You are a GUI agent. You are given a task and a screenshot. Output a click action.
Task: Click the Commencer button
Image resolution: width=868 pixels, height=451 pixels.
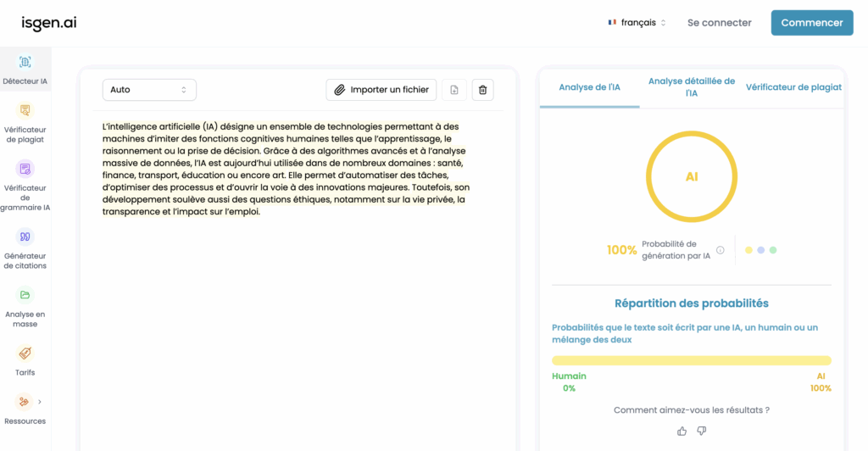click(811, 23)
